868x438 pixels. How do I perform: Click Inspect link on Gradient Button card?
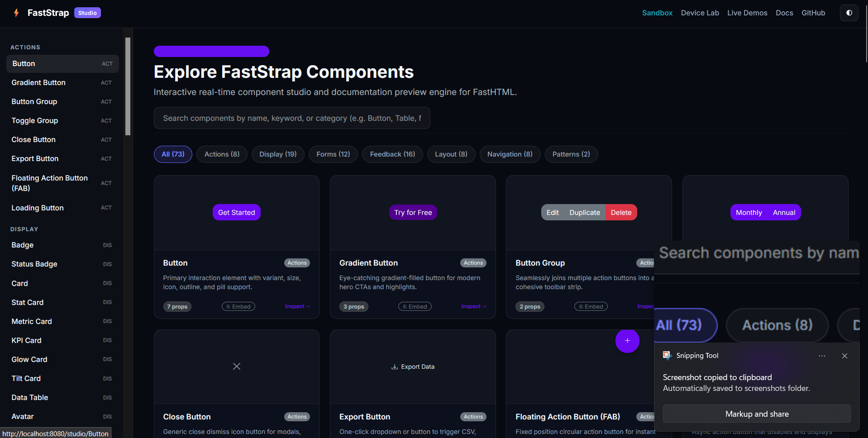[x=474, y=307]
